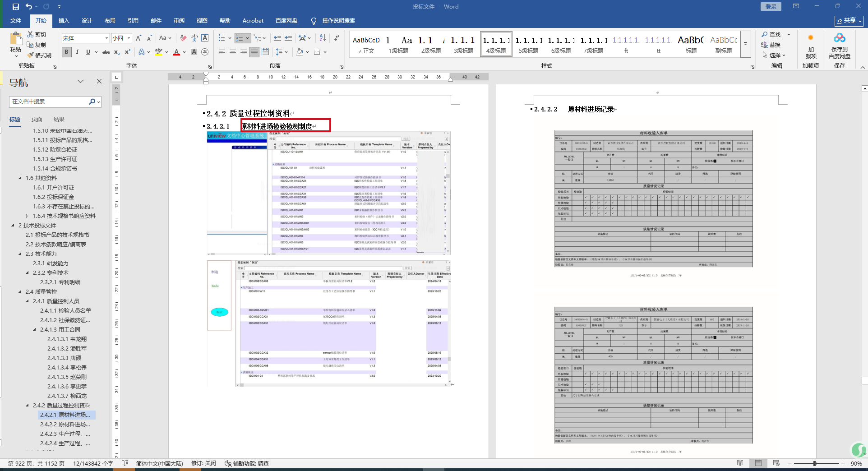Open 替换 replace tool
This screenshot has width=868, height=471.
click(771, 45)
